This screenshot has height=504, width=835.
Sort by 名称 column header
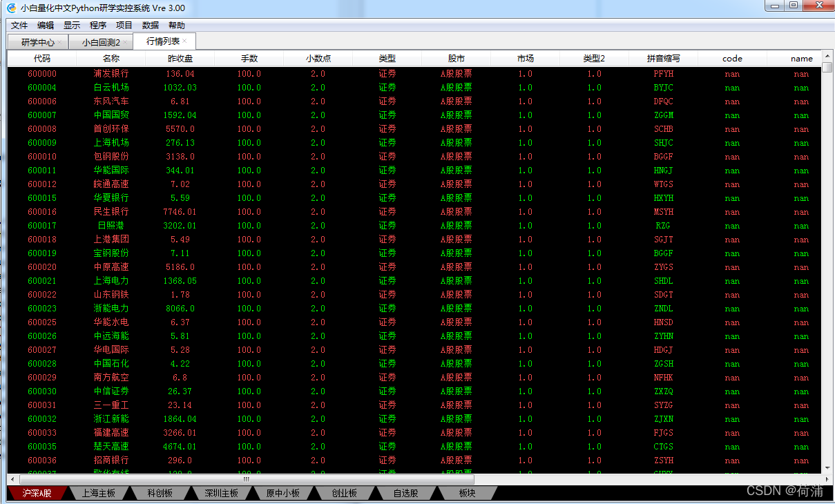[x=111, y=59]
